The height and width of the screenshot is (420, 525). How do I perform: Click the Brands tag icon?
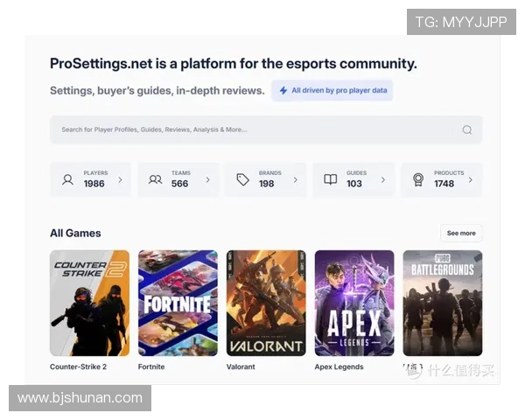tap(242, 179)
